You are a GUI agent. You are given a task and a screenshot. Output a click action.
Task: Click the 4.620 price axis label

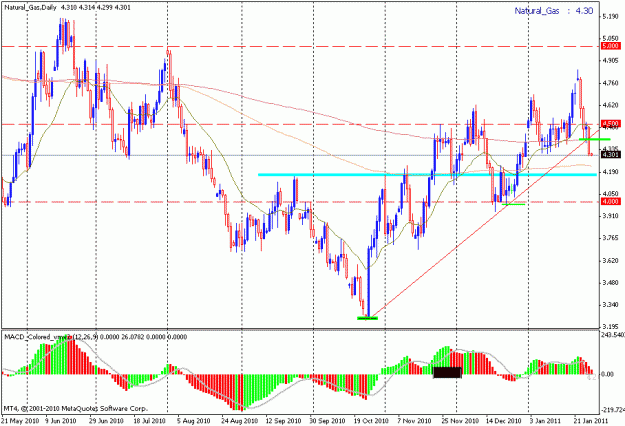pos(610,105)
